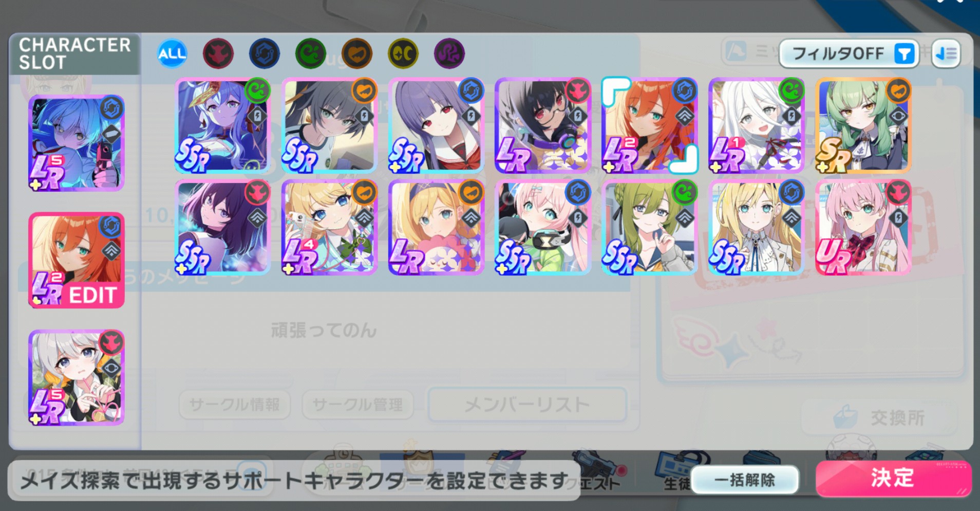
Task: Pick the white-haired LR1 character card
Action: (x=757, y=125)
